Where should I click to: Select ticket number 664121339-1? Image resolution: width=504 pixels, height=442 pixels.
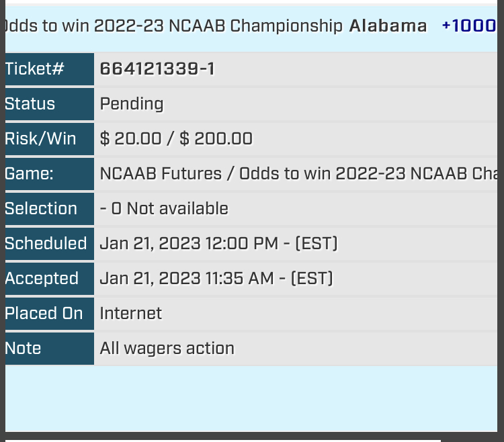(157, 69)
